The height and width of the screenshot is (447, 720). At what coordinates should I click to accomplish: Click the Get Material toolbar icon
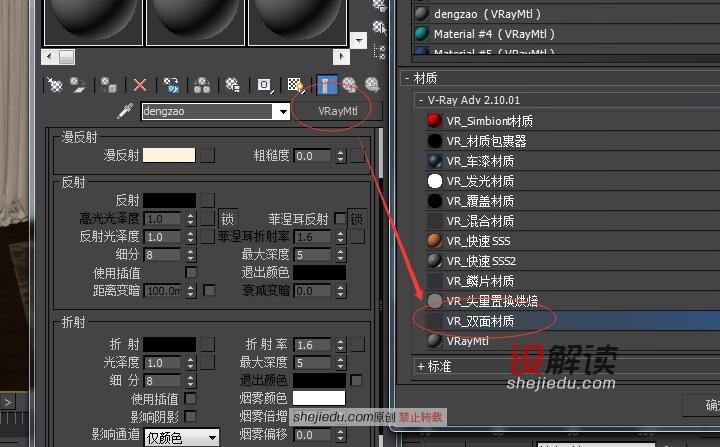pos(55,85)
